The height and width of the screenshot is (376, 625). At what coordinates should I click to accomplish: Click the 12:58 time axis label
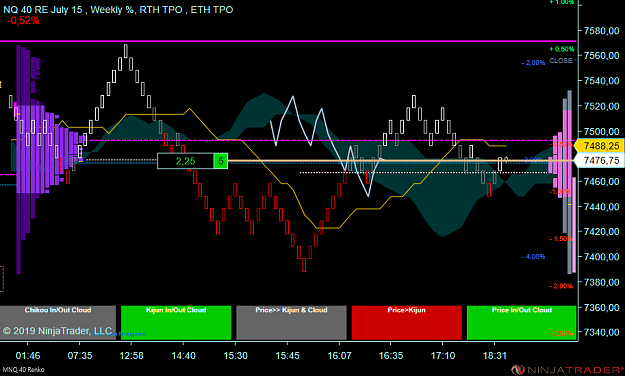point(132,356)
